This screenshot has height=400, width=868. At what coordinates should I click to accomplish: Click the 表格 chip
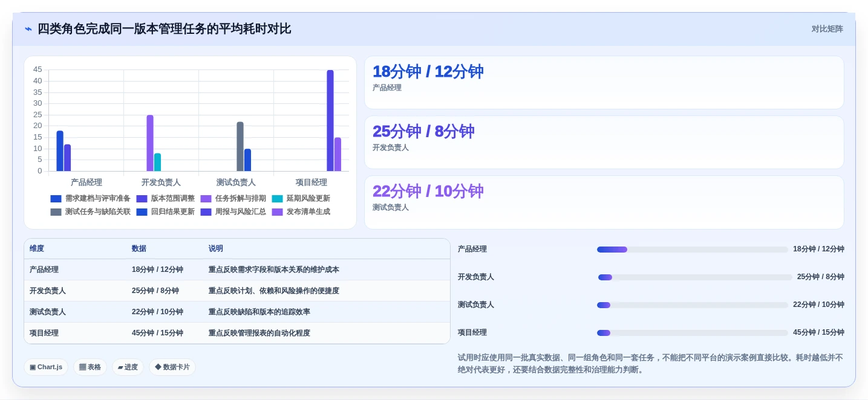pyautogui.click(x=90, y=367)
